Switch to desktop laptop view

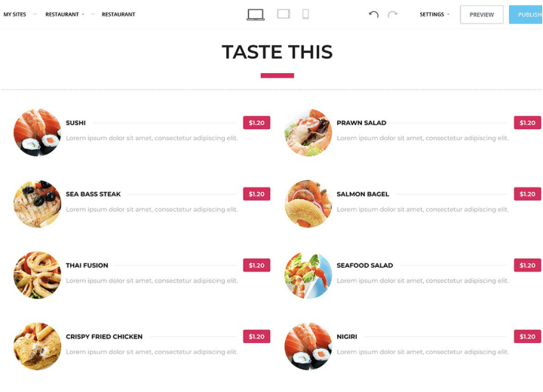tap(256, 14)
